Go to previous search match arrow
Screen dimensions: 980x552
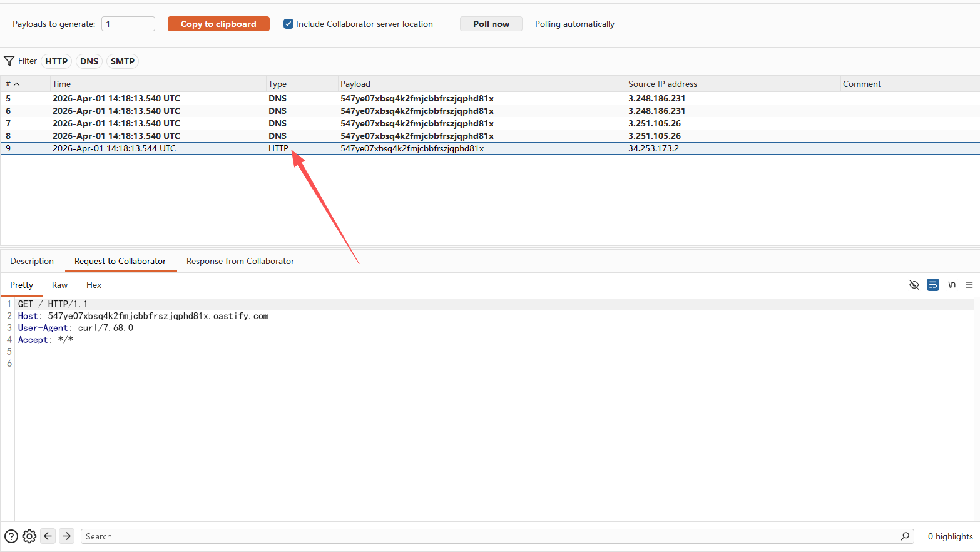pos(48,536)
